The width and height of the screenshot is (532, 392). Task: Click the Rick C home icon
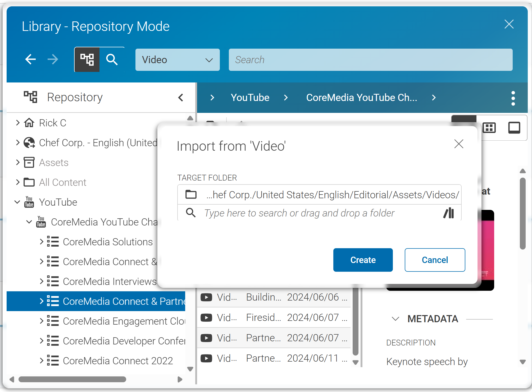tap(29, 123)
